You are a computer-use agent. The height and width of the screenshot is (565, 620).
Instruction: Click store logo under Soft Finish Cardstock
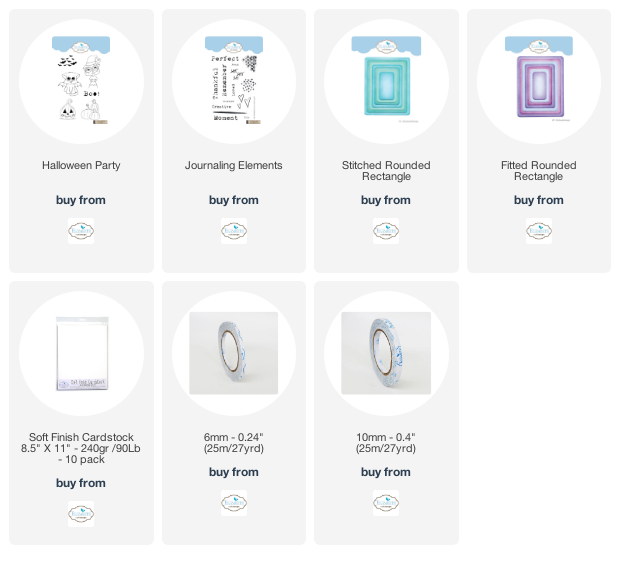coord(81,514)
